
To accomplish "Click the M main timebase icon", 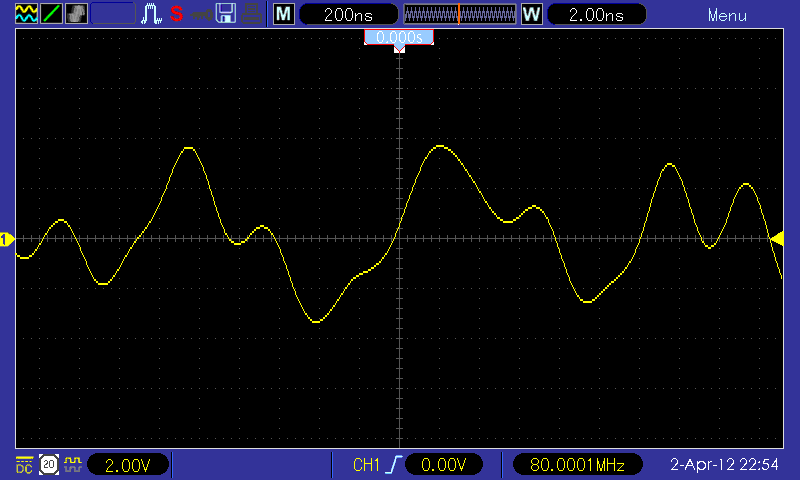I will coord(284,14).
